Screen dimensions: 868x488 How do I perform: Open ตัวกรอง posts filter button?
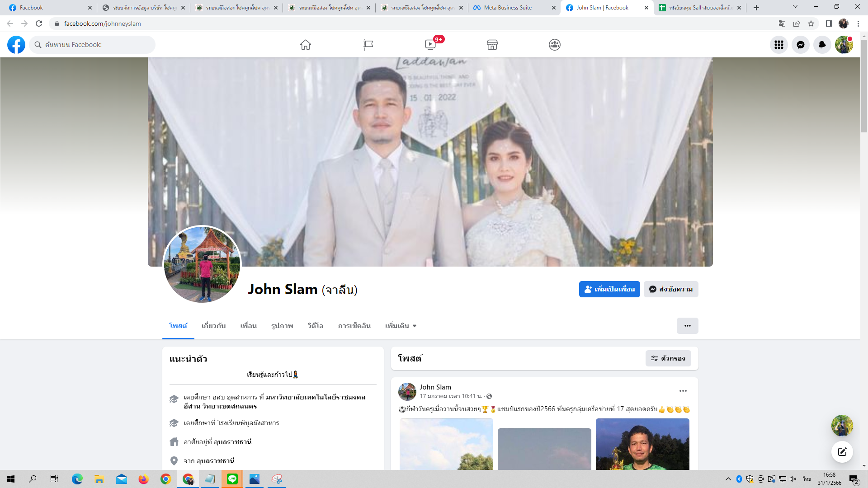668,358
